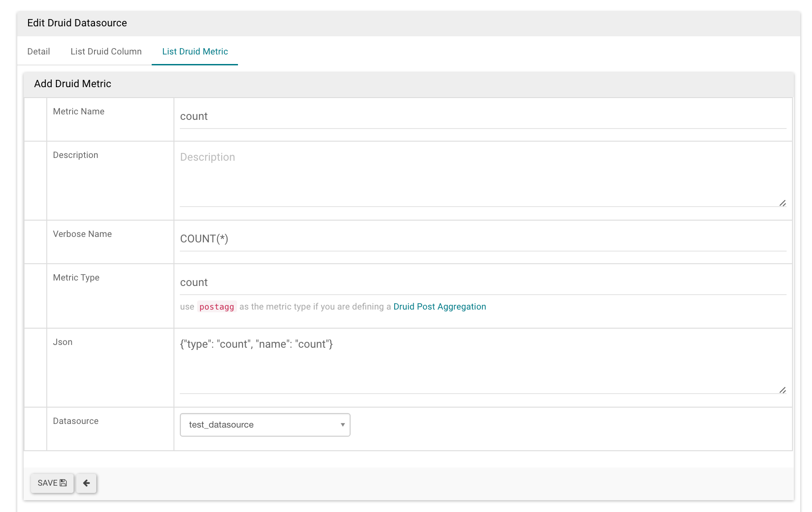Select the List Druid Metric tab
Screen dimensions: 812x512
point(195,51)
